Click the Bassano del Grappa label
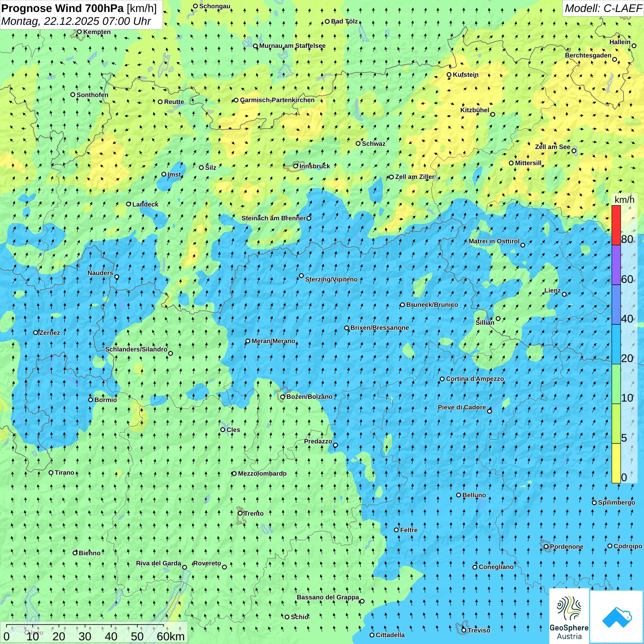Image resolution: width=644 pixels, height=644 pixels. point(328,597)
